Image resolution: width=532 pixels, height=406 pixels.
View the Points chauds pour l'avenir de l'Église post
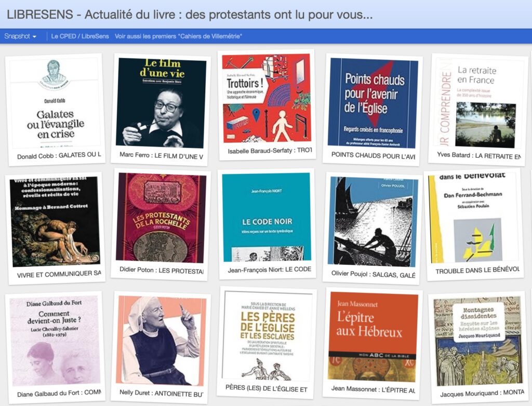click(373, 110)
